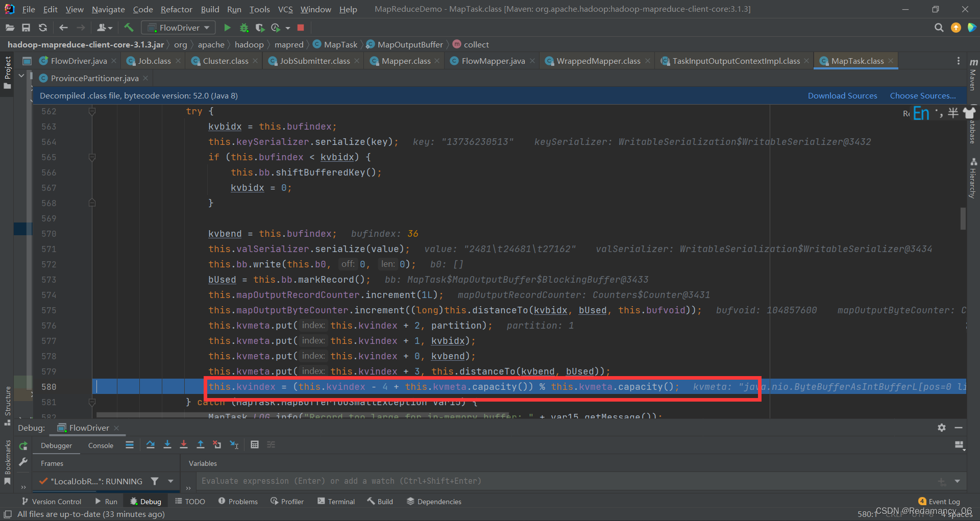The width and height of the screenshot is (980, 521).
Task: Click the Debug bug icon in toolbar
Action: (244, 28)
